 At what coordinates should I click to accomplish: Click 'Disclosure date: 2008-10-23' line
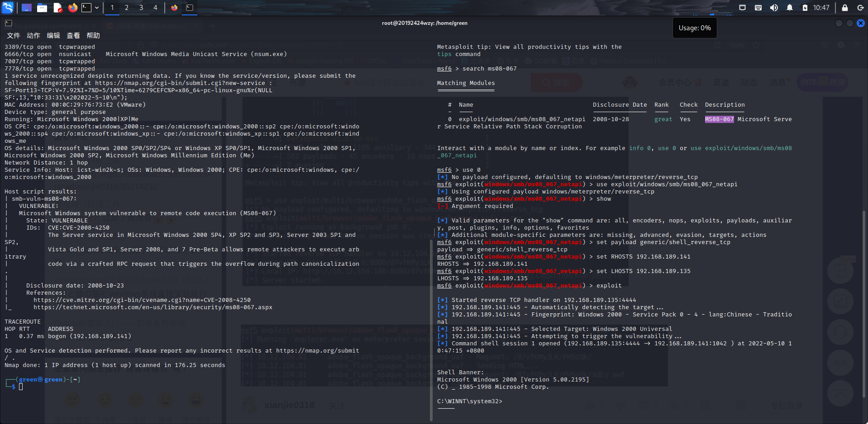(x=75, y=286)
